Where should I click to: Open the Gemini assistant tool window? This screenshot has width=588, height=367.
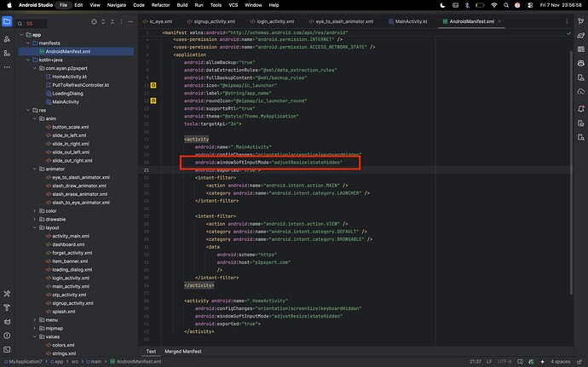(581, 63)
